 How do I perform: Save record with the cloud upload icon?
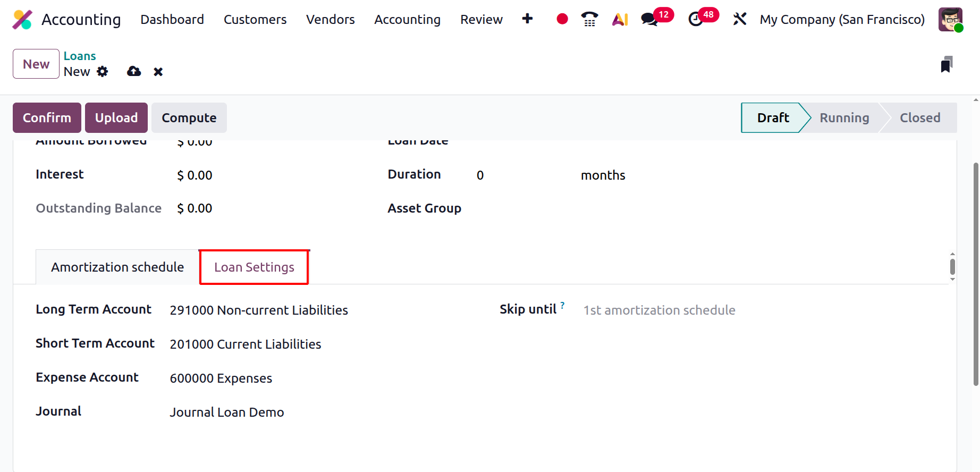pyautogui.click(x=134, y=72)
